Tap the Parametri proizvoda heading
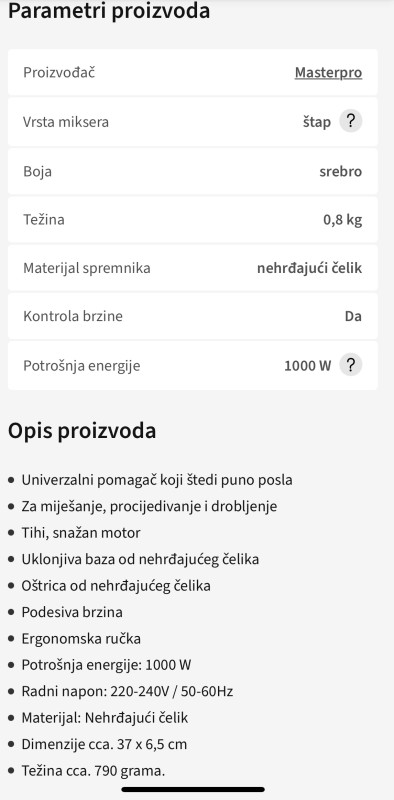This screenshot has width=394, height=800. pos(109,11)
